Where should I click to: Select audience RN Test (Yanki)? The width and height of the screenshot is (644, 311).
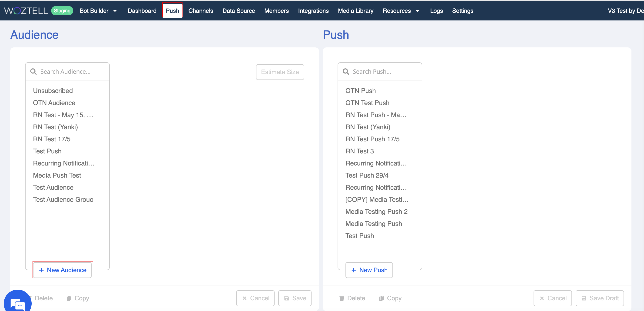click(x=56, y=127)
